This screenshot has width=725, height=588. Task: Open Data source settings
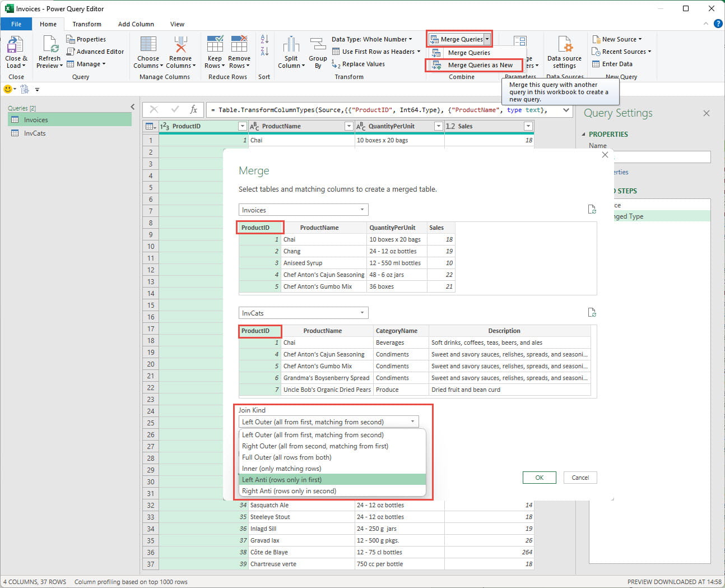pyautogui.click(x=564, y=45)
